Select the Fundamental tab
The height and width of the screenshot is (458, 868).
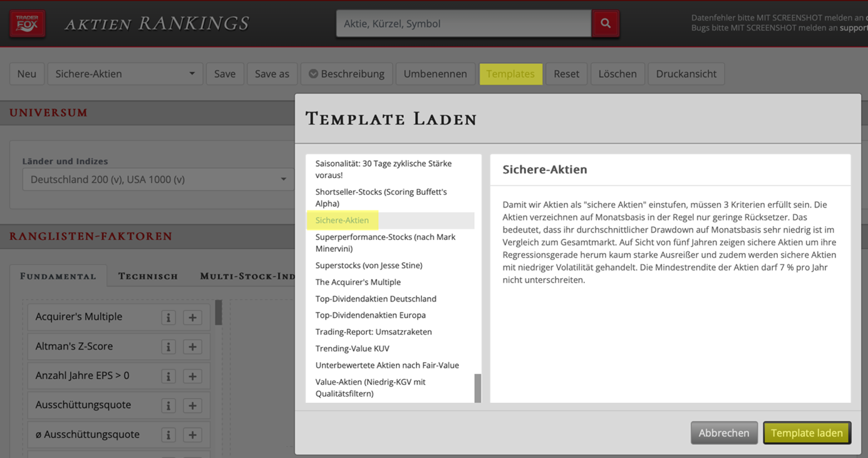(58, 276)
